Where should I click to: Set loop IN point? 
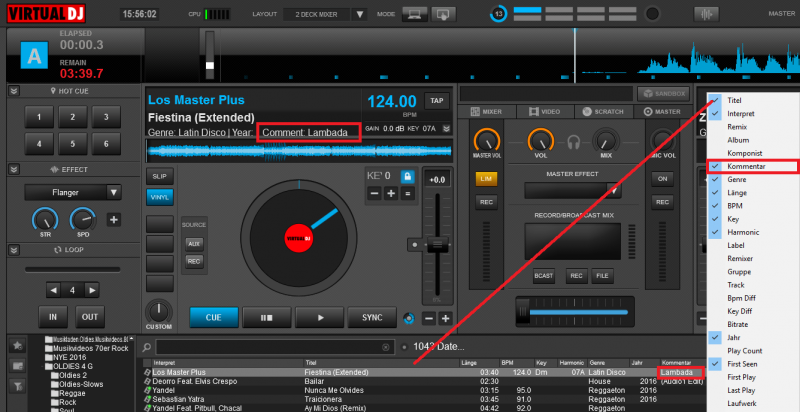point(53,317)
